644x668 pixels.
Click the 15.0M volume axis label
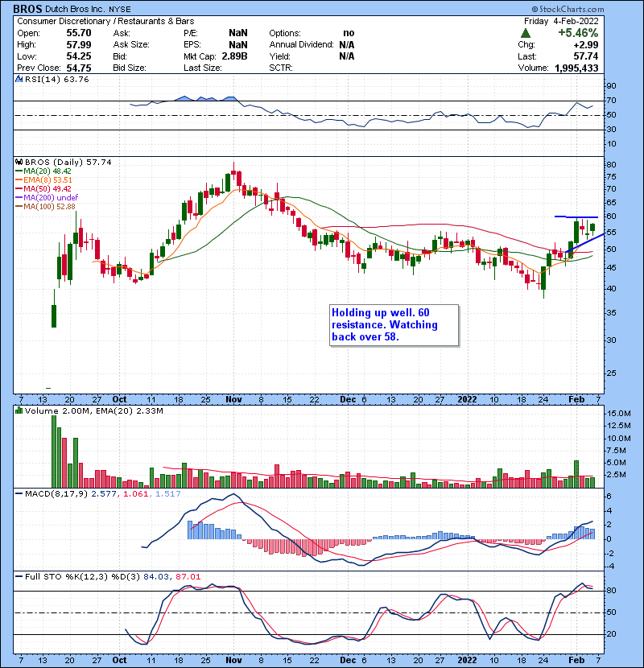[x=619, y=414]
